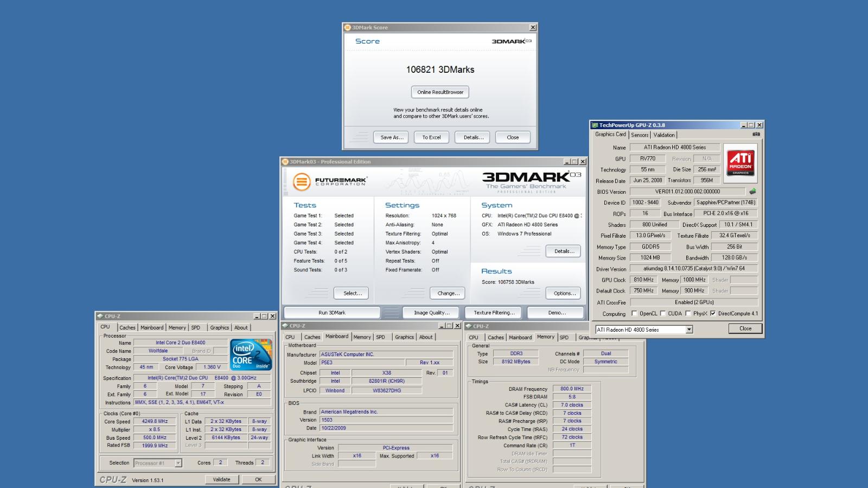Open Caches tab in CPU-Z processor window
Viewport: 868px width, 488px height.
pos(127,327)
